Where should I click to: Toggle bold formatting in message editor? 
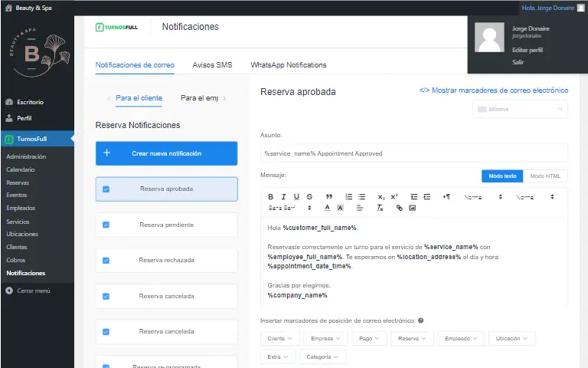[x=271, y=197]
